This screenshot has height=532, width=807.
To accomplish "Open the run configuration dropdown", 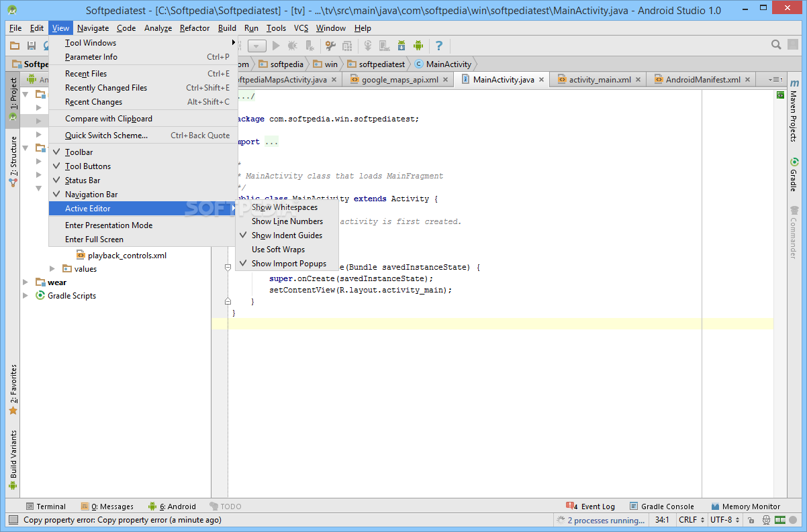I will [x=257, y=46].
